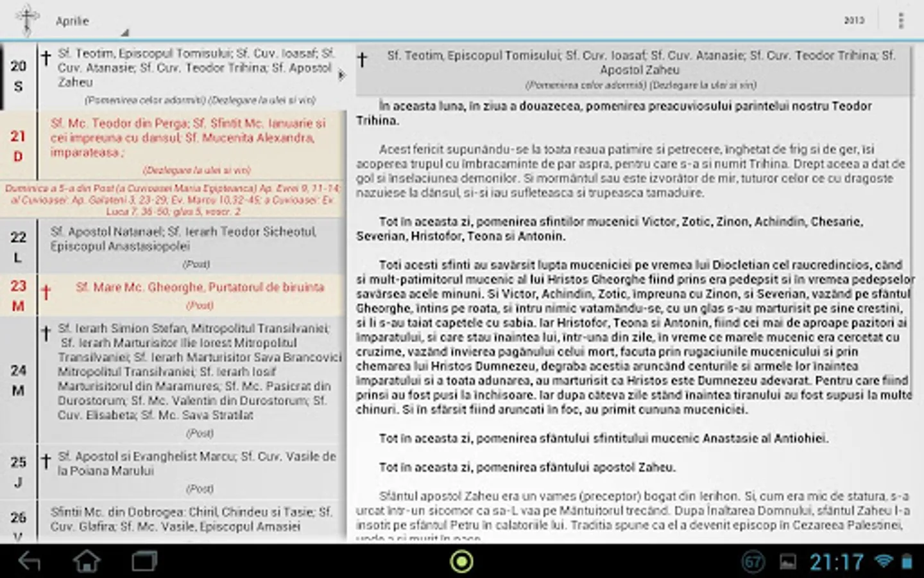Select day 26 Sfintii Mc. din Dobrogea
This screenshot has height=578, width=924.
click(x=173, y=521)
